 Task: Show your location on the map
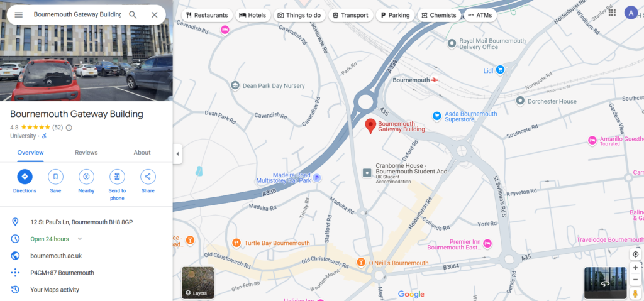tap(635, 254)
